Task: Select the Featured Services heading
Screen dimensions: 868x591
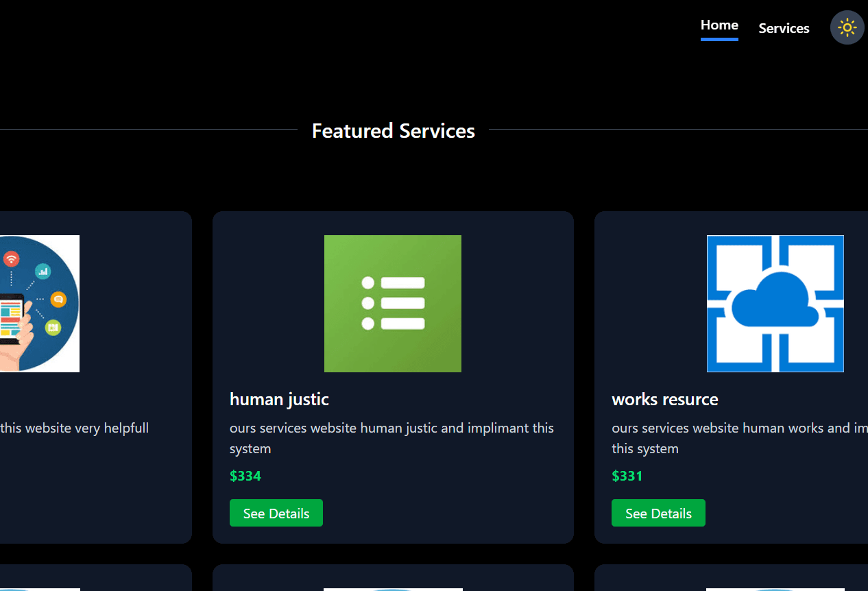Action: coord(393,130)
